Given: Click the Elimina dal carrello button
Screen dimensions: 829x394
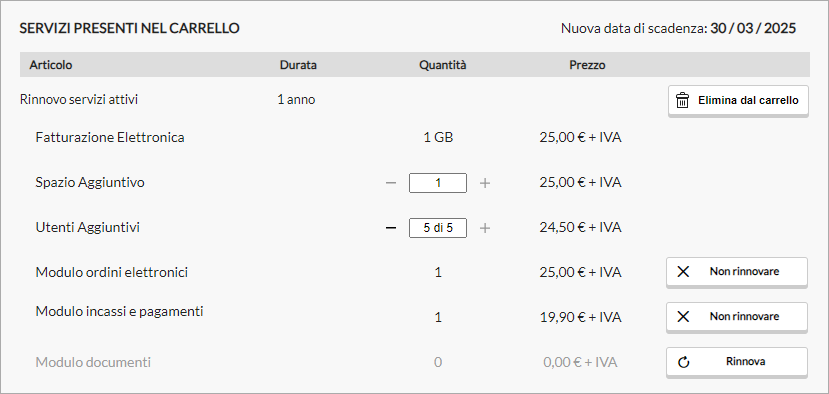Looking at the screenshot, I should (x=738, y=100).
